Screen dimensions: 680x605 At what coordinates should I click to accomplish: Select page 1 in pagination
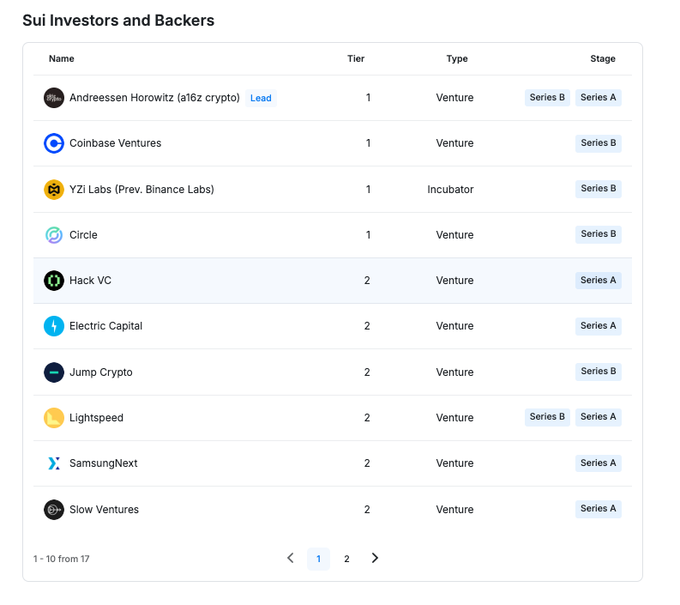coord(318,559)
